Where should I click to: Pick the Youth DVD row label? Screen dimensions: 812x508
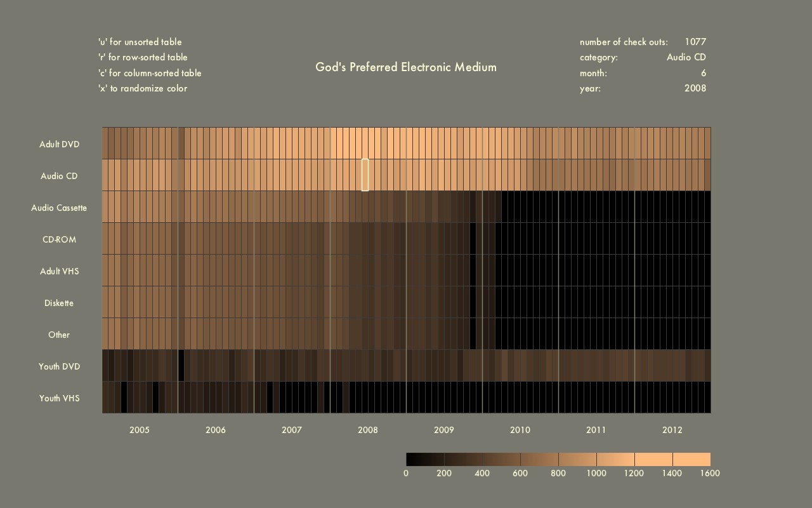59,366
